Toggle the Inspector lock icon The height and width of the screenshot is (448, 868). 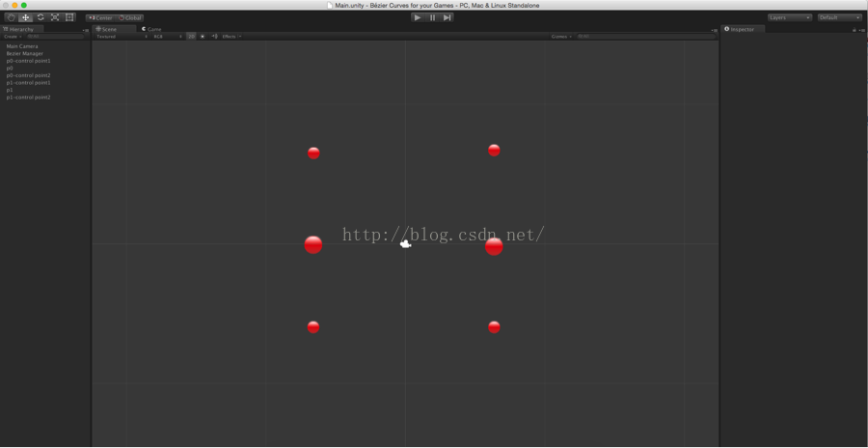[854, 30]
